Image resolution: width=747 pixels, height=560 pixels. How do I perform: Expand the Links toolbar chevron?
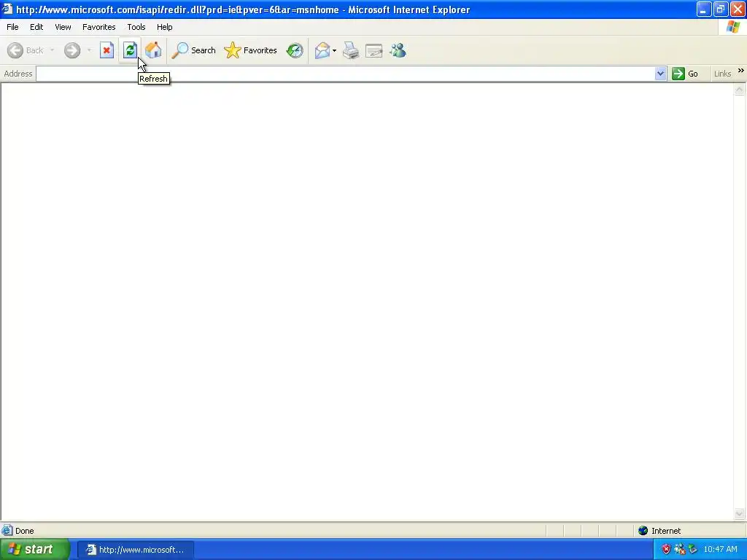741,71
